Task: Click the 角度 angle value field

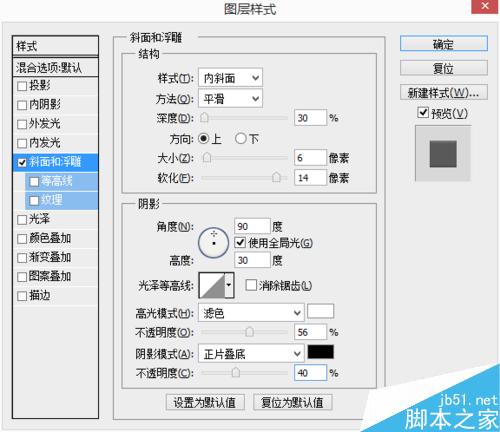Action: pyautogui.click(x=252, y=226)
